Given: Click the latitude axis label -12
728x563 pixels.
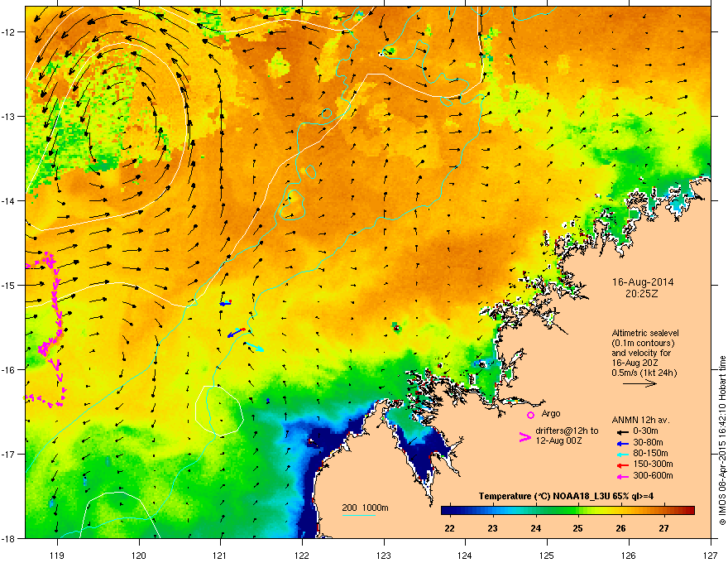Looking at the screenshot, I should click(x=9, y=32).
